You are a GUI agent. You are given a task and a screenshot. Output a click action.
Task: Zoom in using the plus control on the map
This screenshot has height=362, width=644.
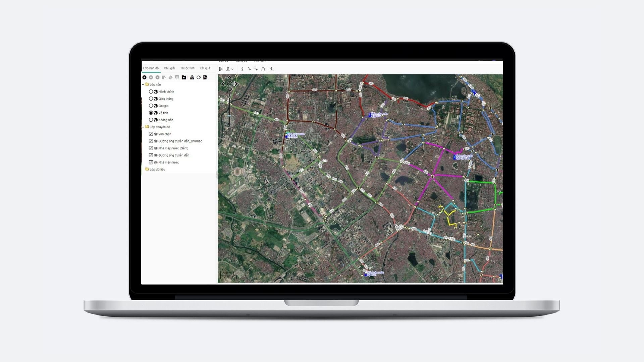tap(229, 95)
